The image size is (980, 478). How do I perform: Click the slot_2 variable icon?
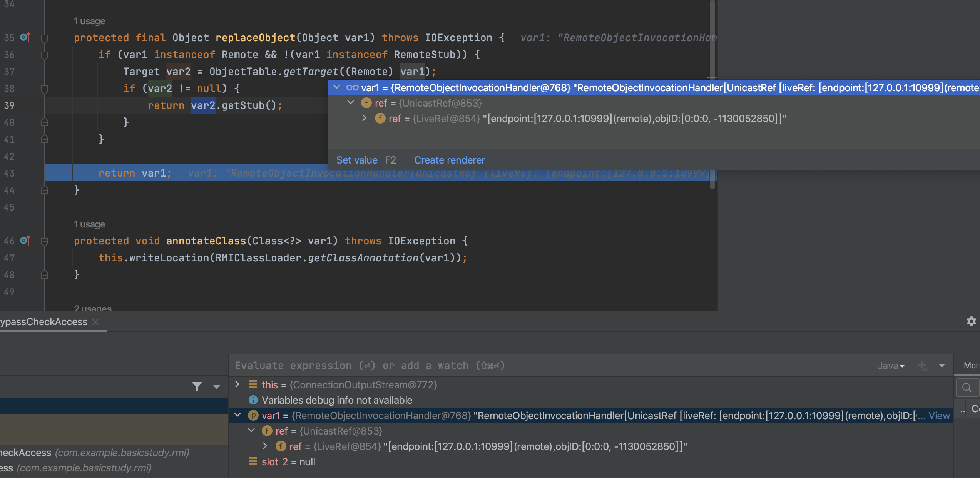[253, 461]
